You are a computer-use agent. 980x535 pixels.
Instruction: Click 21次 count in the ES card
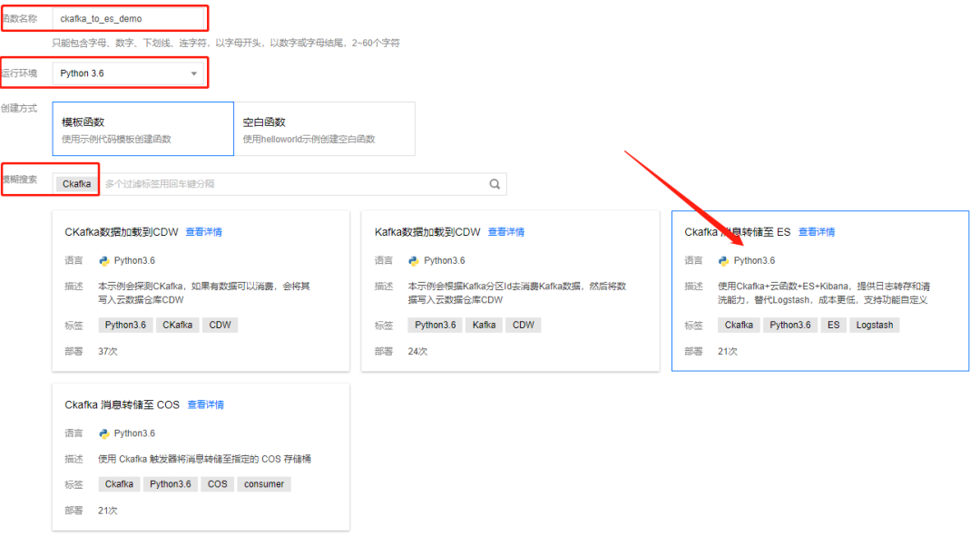pos(728,352)
